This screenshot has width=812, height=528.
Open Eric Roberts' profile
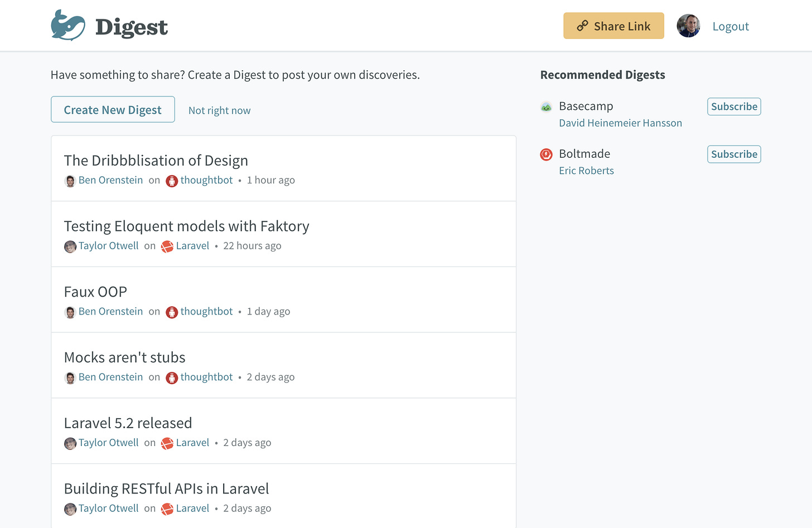point(586,171)
